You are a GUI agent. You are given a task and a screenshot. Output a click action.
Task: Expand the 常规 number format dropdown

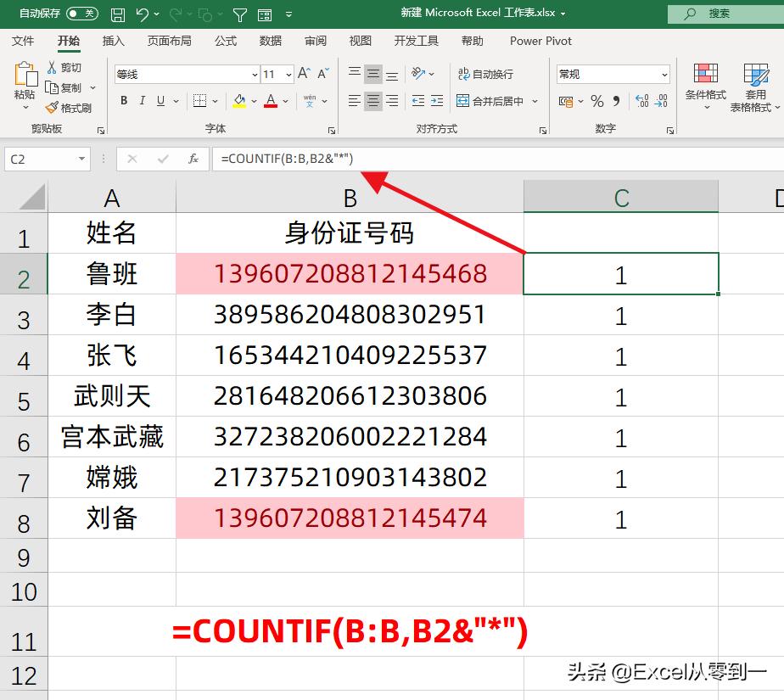(664, 74)
